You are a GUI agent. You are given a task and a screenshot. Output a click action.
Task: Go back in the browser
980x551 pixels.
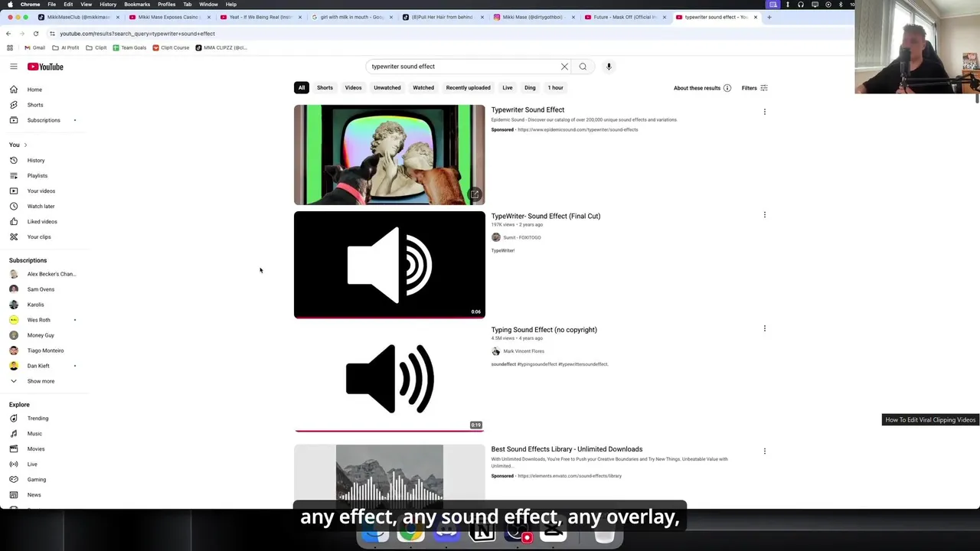click(8, 34)
